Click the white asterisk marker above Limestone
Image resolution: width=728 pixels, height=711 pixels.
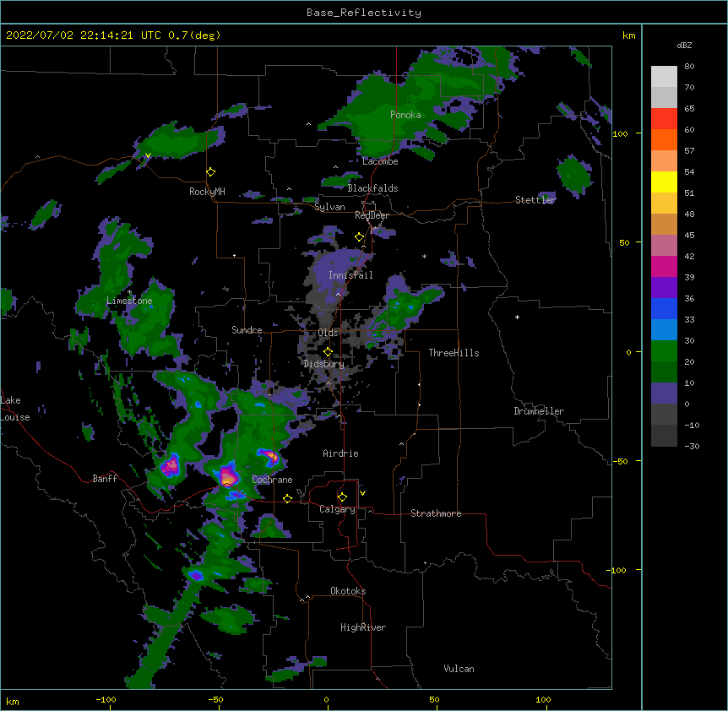click(x=130, y=292)
